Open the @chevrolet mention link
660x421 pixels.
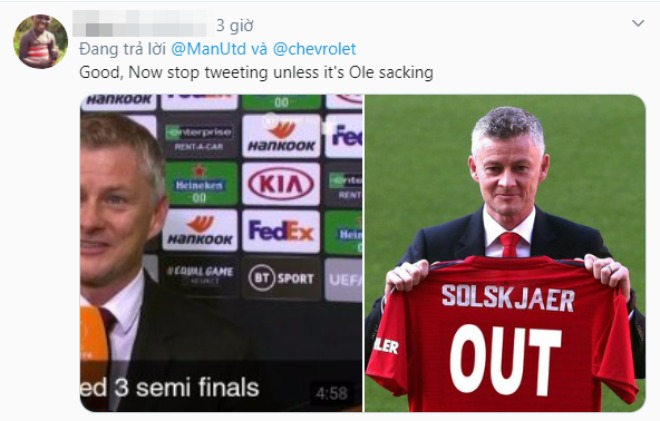(314, 49)
